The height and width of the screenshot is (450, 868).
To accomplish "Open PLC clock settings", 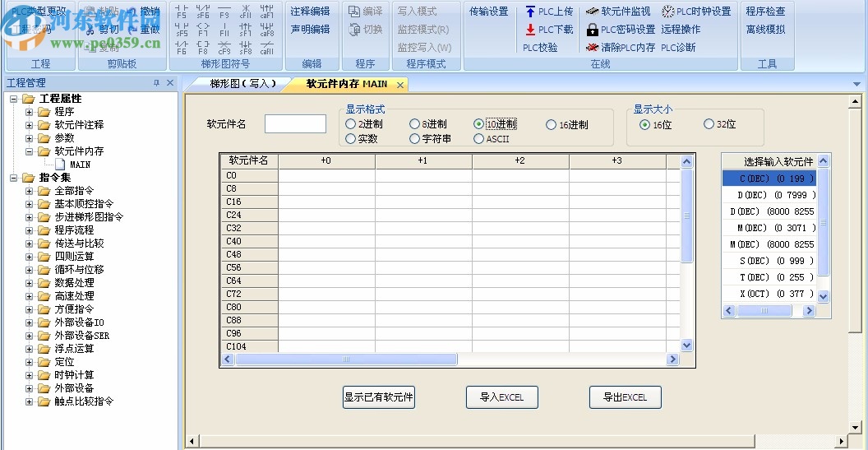I will 696,11.
